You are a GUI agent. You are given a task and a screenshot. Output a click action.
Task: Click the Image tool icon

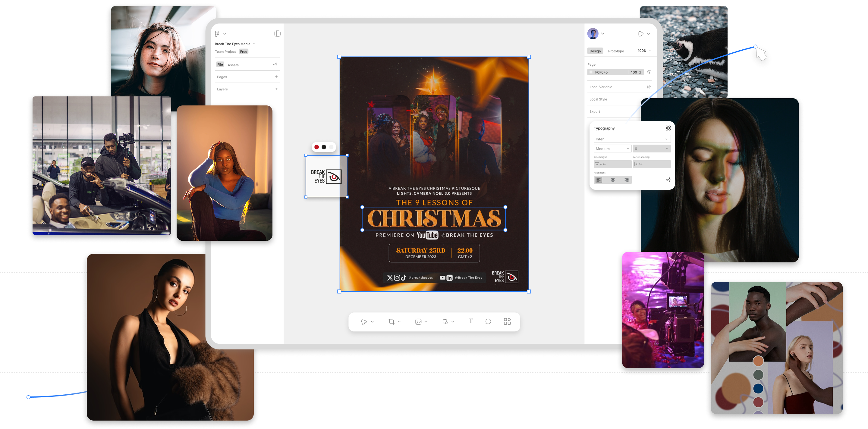[418, 322]
